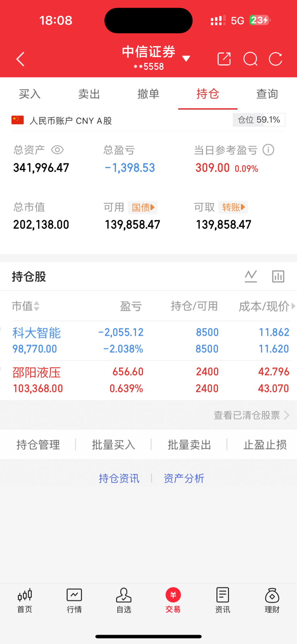
Task: Tap 批量卖出
Action: pos(189,445)
